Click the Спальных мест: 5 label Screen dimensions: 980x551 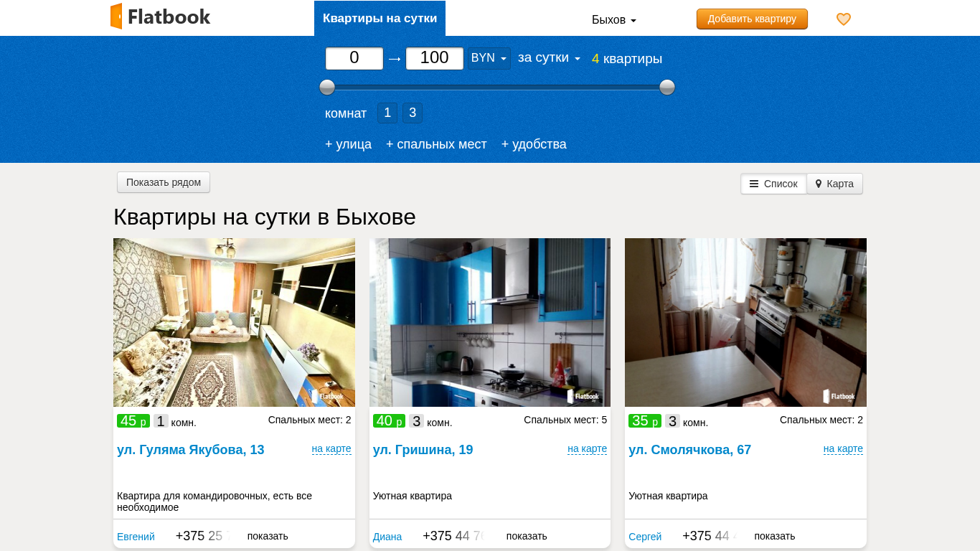pos(565,420)
